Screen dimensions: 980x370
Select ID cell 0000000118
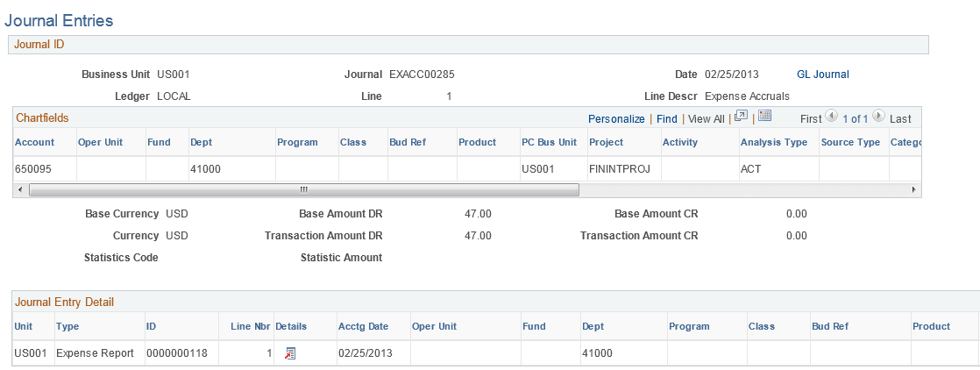pos(177,353)
